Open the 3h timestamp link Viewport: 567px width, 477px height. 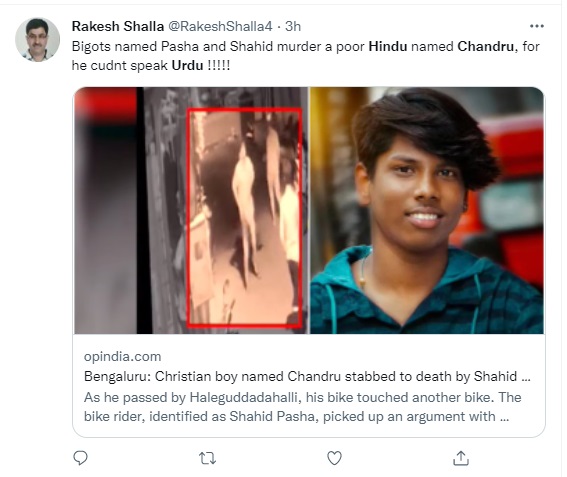pyautogui.click(x=293, y=26)
